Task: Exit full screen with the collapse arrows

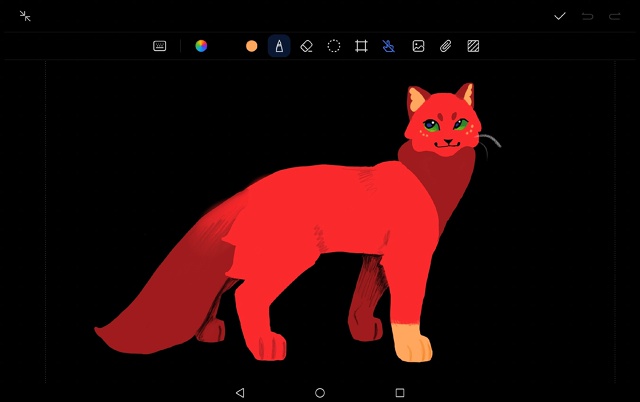Action: [x=25, y=16]
